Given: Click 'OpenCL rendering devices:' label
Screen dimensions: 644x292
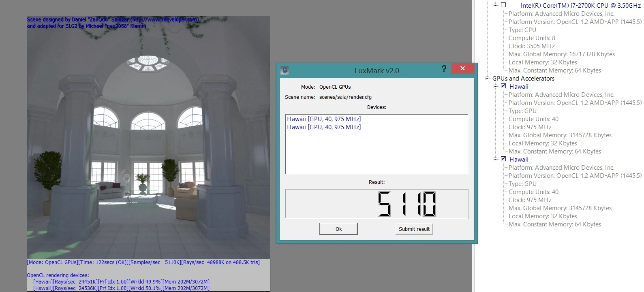Looking at the screenshot, I should [58, 275].
